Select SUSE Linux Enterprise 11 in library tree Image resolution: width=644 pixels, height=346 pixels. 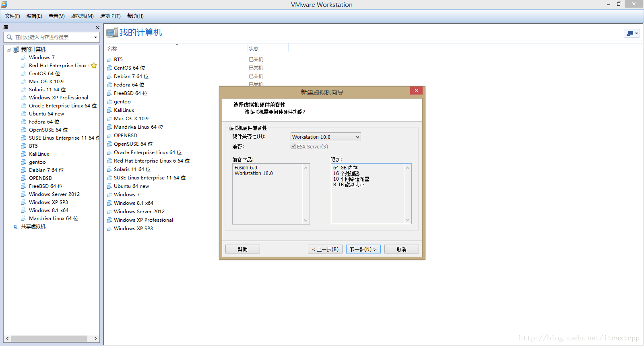click(64, 138)
